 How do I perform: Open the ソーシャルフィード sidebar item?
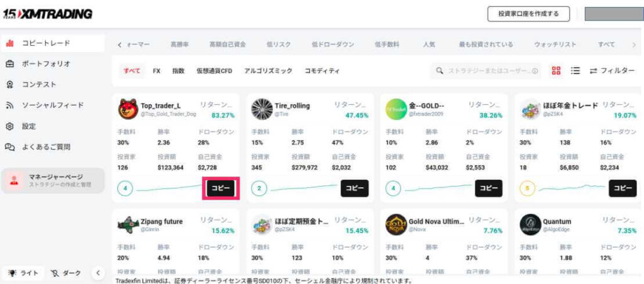tap(52, 105)
